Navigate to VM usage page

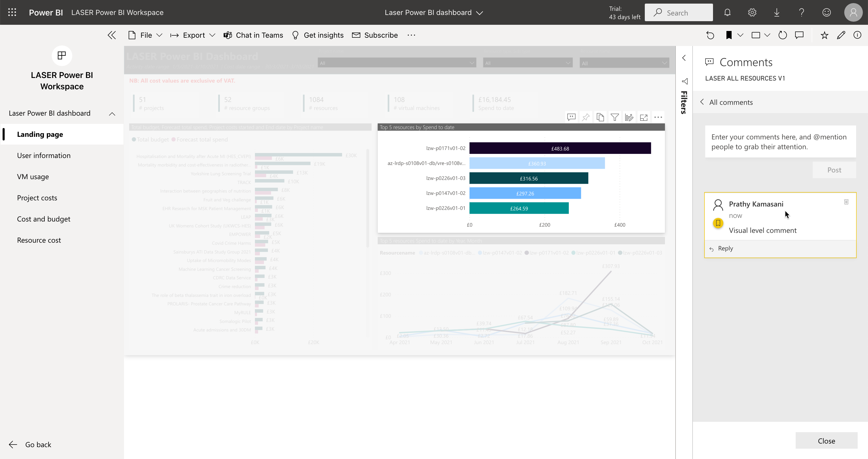[x=33, y=176]
